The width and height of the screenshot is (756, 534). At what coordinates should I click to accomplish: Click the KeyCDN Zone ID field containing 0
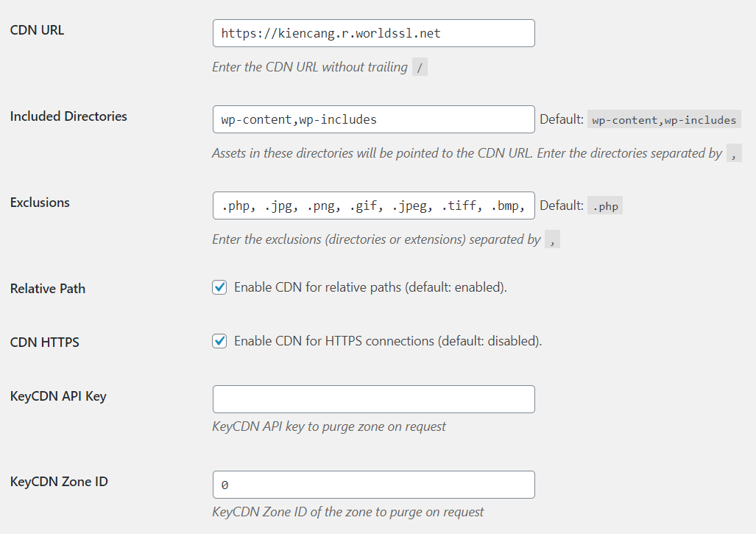pyautogui.click(x=373, y=484)
